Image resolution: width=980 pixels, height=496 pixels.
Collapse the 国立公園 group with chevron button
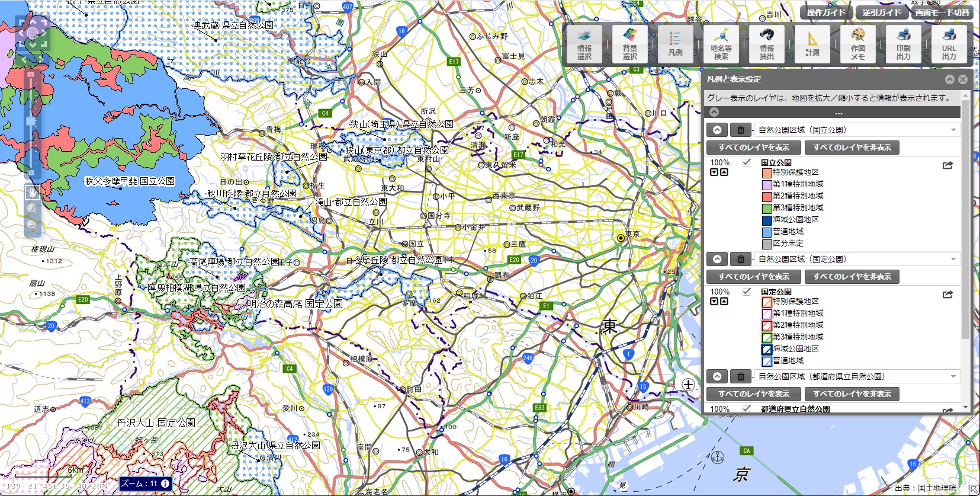pos(717,130)
